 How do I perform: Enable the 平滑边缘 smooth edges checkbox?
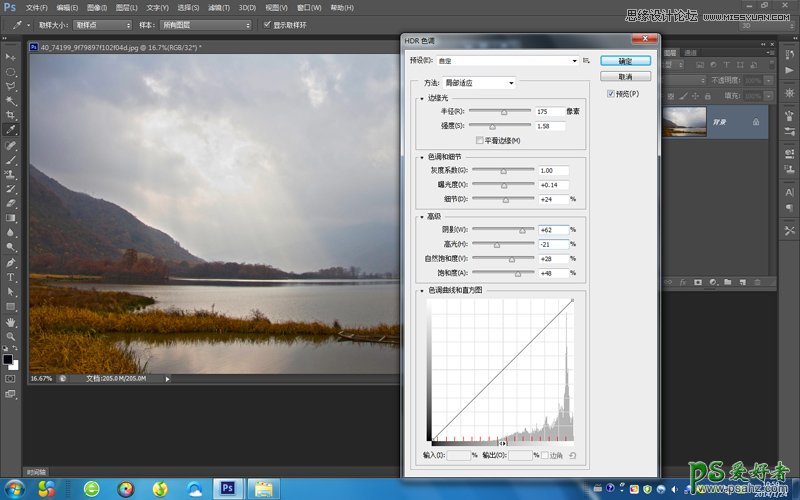click(480, 140)
